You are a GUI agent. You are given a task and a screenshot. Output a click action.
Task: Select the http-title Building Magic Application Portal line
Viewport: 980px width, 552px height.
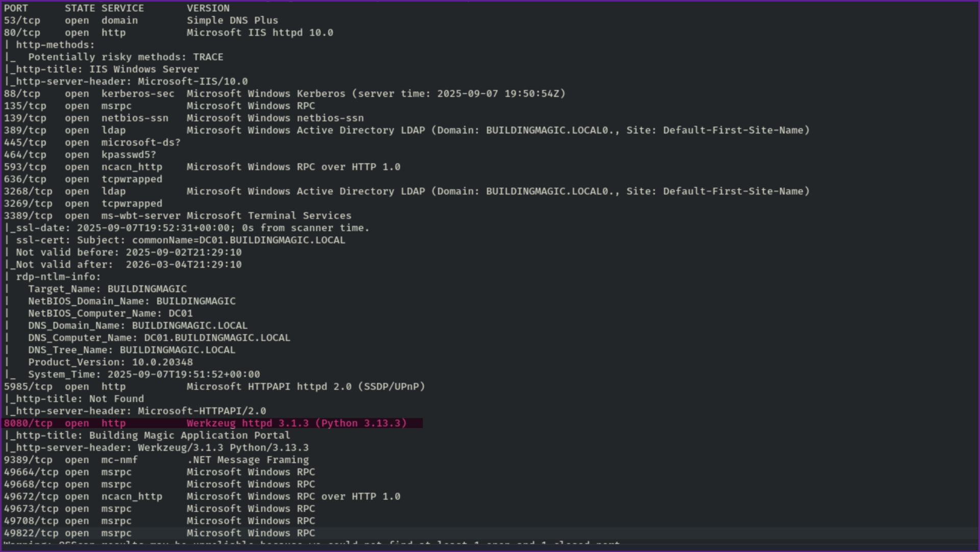click(x=145, y=435)
